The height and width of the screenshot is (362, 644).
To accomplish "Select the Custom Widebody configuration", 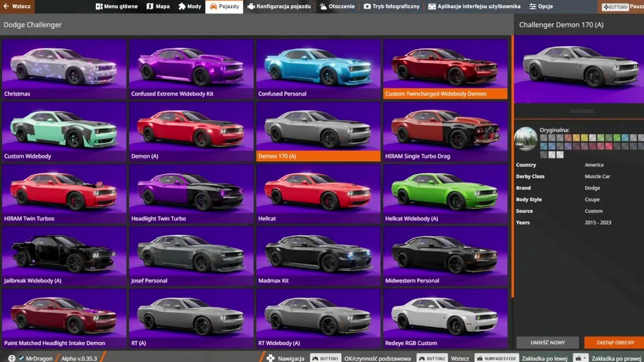I will [64, 131].
